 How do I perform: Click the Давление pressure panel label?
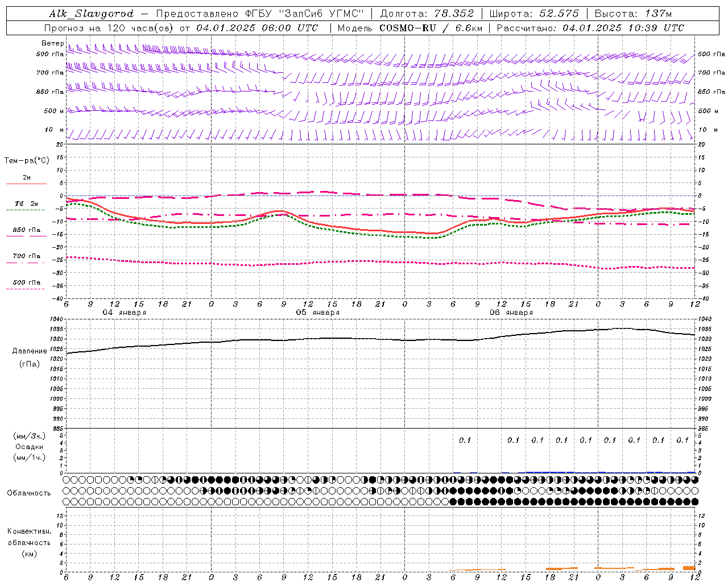click(x=30, y=351)
